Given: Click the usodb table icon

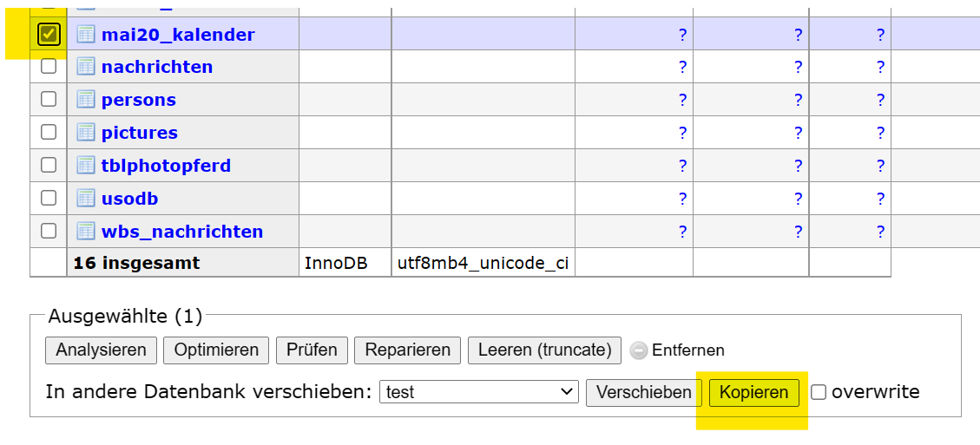Looking at the screenshot, I should (85, 199).
